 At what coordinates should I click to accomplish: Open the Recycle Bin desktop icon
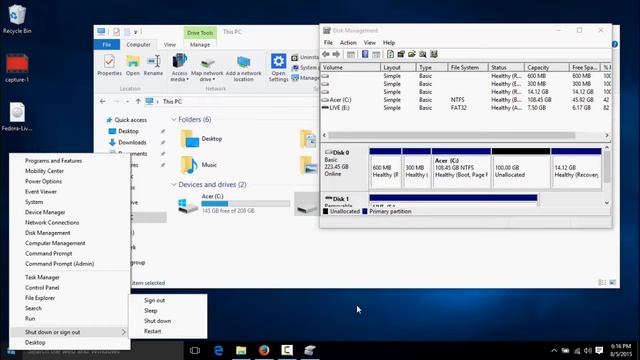[17, 19]
